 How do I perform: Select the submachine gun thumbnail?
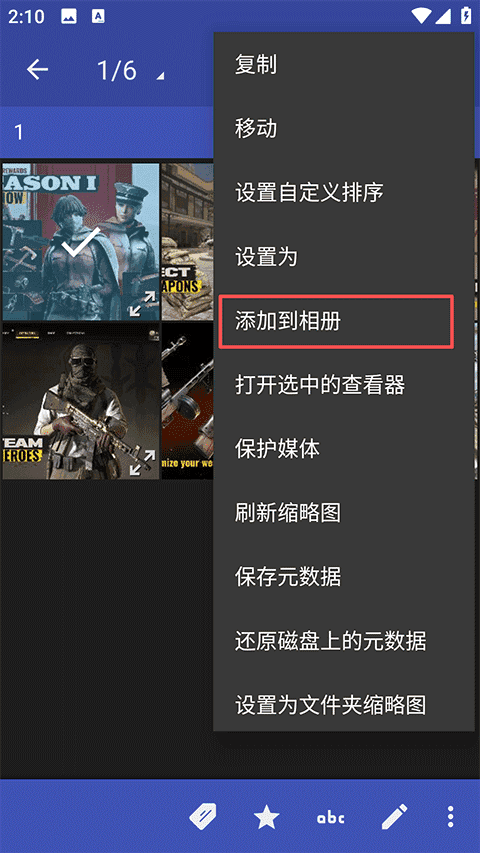(188, 401)
